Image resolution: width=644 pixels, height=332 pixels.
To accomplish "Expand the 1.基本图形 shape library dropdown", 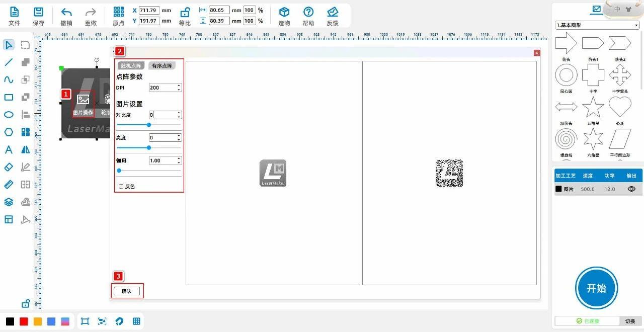I will (597, 25).
